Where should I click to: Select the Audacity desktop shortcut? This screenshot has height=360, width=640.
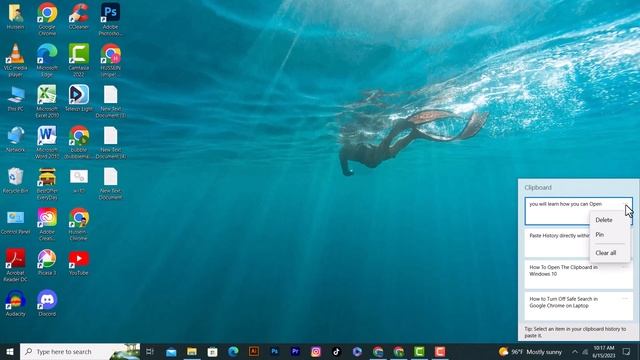click(x=16, y=303)
